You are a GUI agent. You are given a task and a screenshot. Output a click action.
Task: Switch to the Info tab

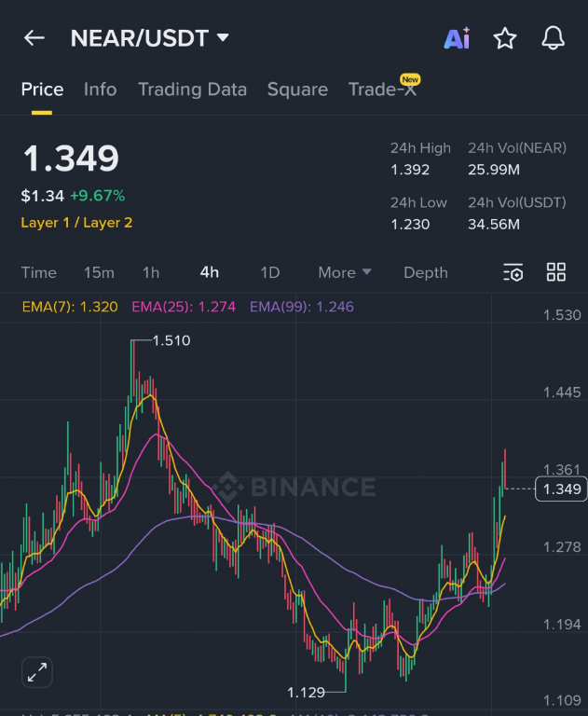(x=100, y=89)
